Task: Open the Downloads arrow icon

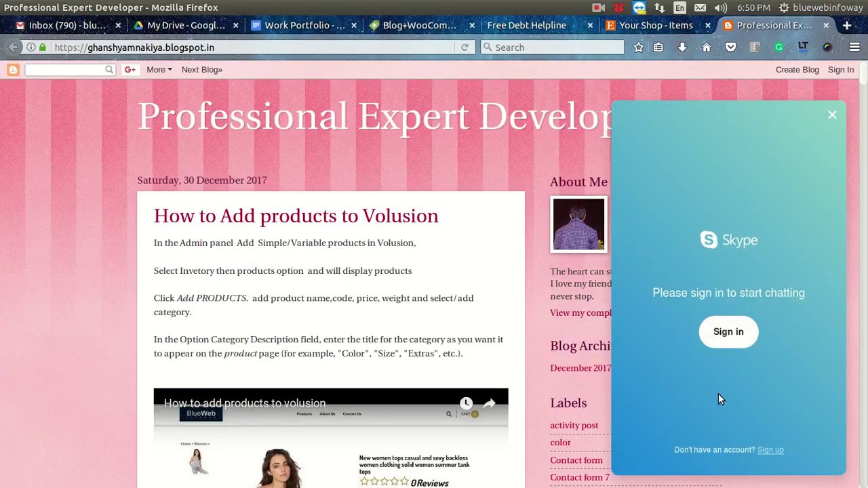Action: [682, 47]
